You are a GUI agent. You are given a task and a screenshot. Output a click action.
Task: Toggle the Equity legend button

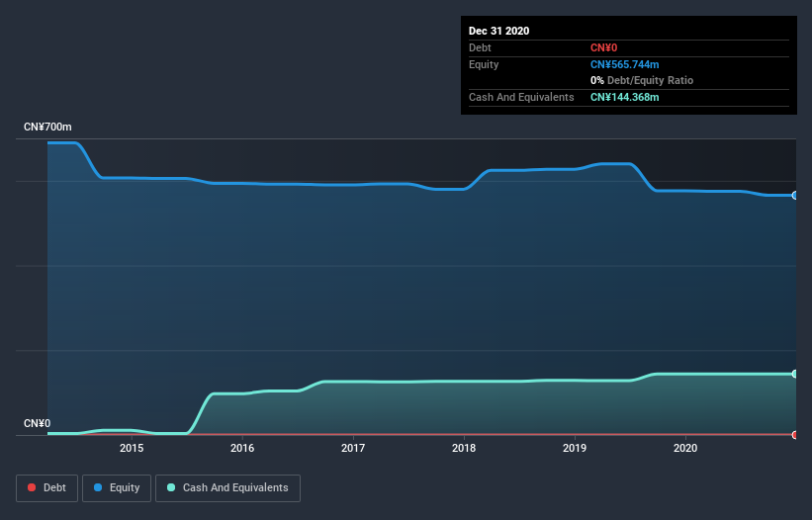(x=117, y=488)
